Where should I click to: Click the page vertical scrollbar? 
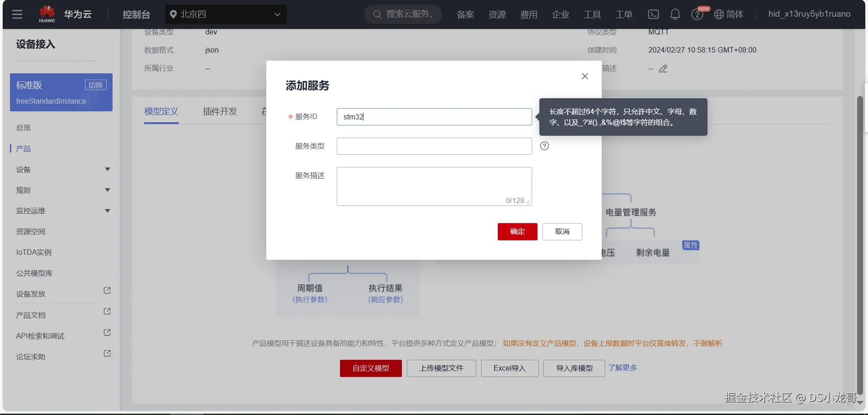[860, 244]
